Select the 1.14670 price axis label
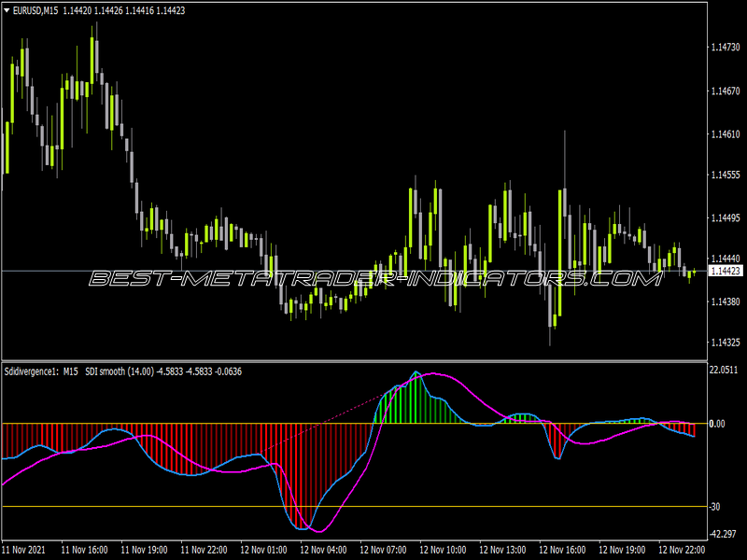 [x=726, y=91]
